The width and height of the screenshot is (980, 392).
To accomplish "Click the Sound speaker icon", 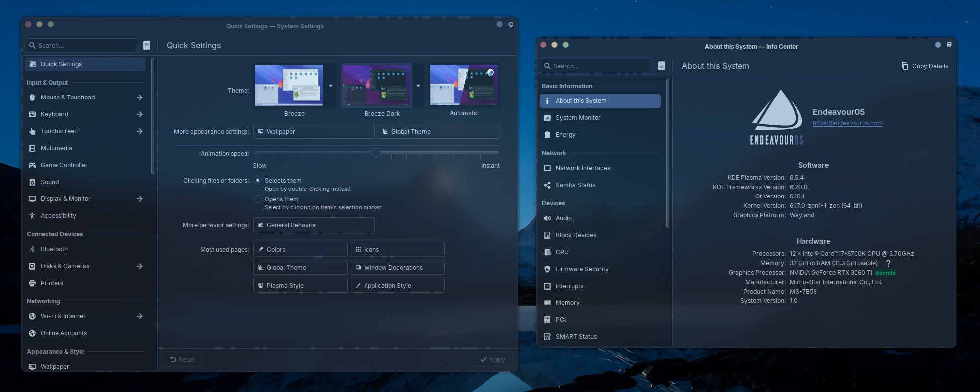I will [x=32, y=182].
